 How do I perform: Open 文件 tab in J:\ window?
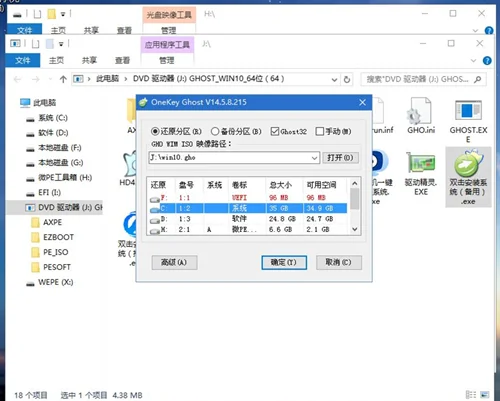pos(23,60)
